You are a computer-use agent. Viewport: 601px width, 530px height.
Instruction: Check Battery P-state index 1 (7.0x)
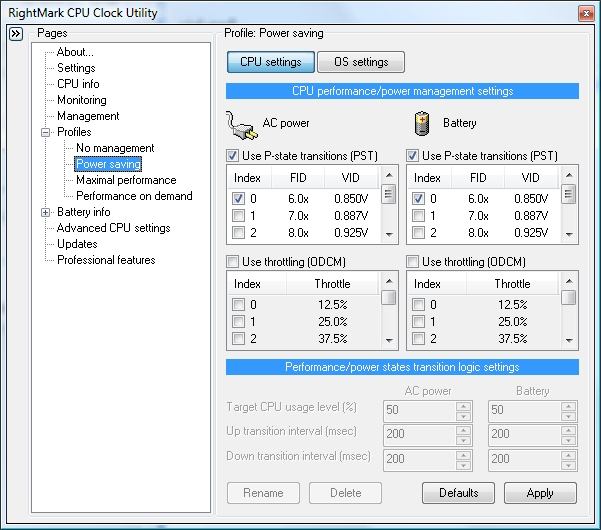(418, 215)
